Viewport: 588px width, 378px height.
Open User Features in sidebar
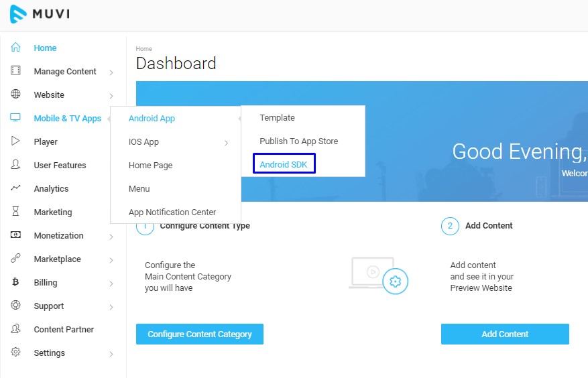60,166
